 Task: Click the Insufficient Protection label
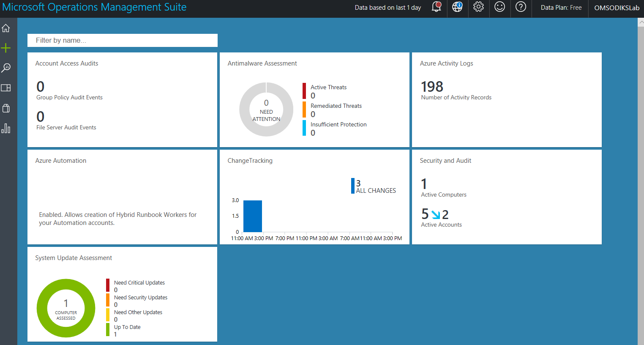tap(338, 125)
